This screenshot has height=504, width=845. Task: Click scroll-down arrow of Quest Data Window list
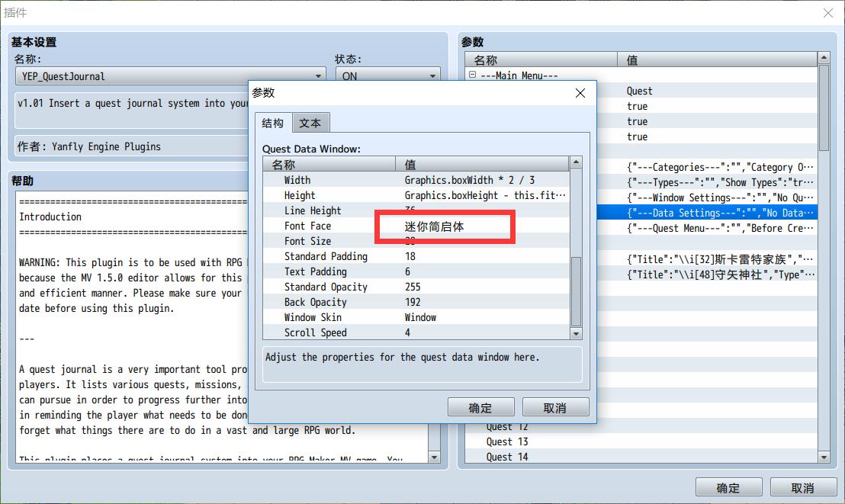[x=576, y=334]
